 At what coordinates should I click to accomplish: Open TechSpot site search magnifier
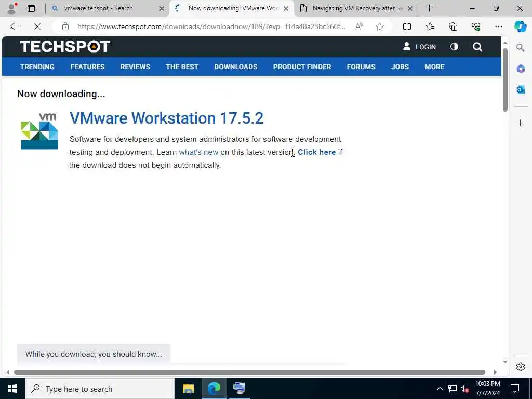(x=477, y=47)
